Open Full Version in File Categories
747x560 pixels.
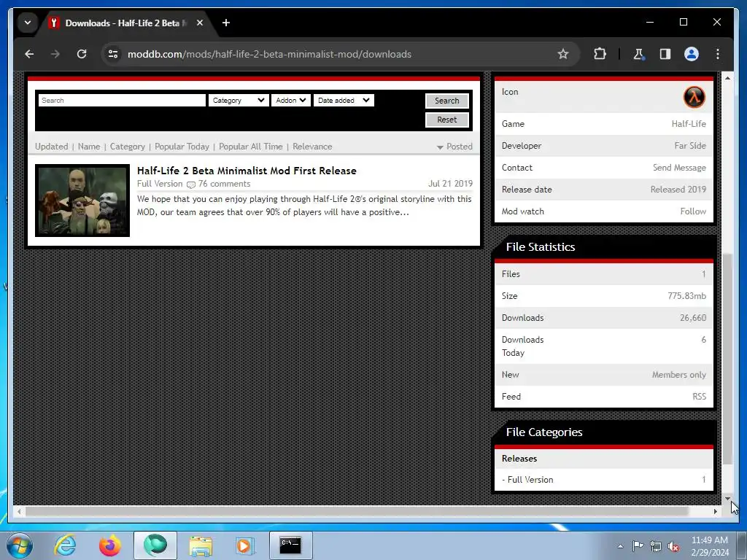[x=530, y=480]
